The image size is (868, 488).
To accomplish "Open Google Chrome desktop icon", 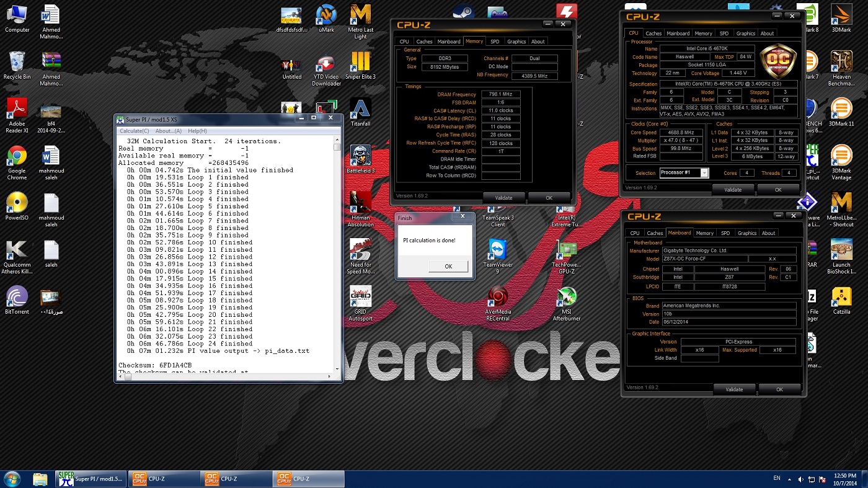I will coord(17,157).
